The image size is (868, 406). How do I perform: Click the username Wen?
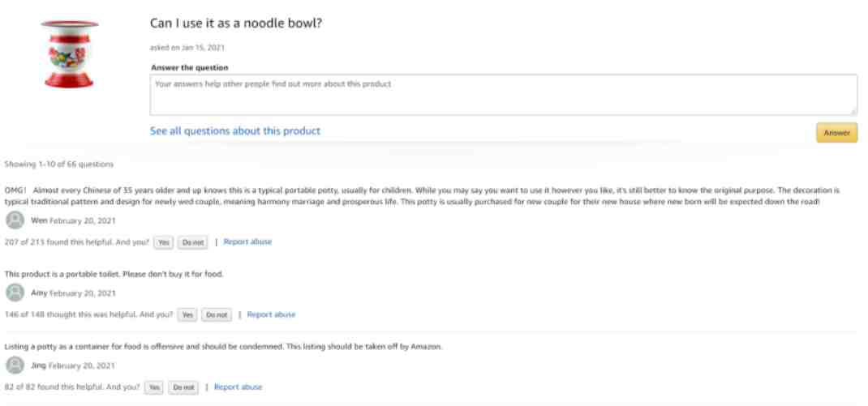pyautogui.click(x=39, y=220)
